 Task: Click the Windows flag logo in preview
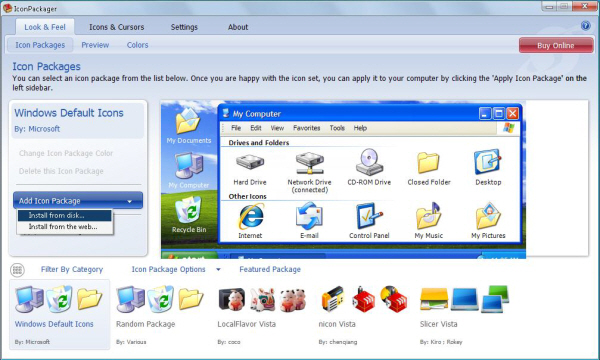(509, 128)
